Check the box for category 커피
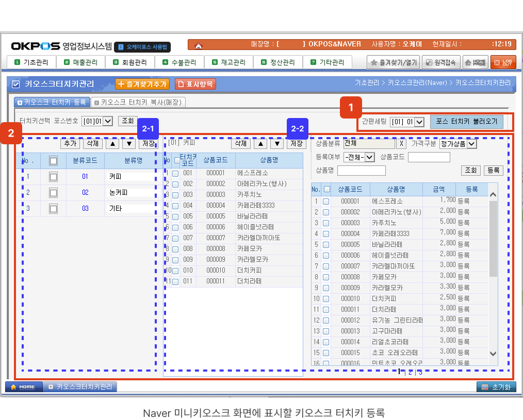523x420 pixels. coord(53,177)
